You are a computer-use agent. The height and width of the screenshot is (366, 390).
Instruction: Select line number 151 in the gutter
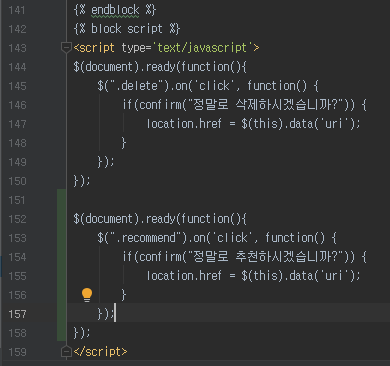coord(17,200)
